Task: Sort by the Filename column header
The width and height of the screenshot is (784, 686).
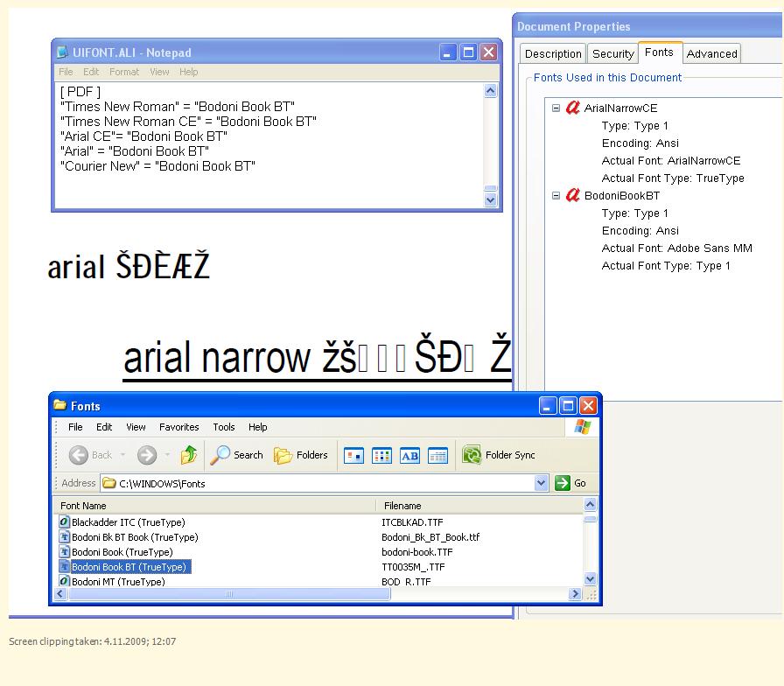Action: tap(479, 506)
